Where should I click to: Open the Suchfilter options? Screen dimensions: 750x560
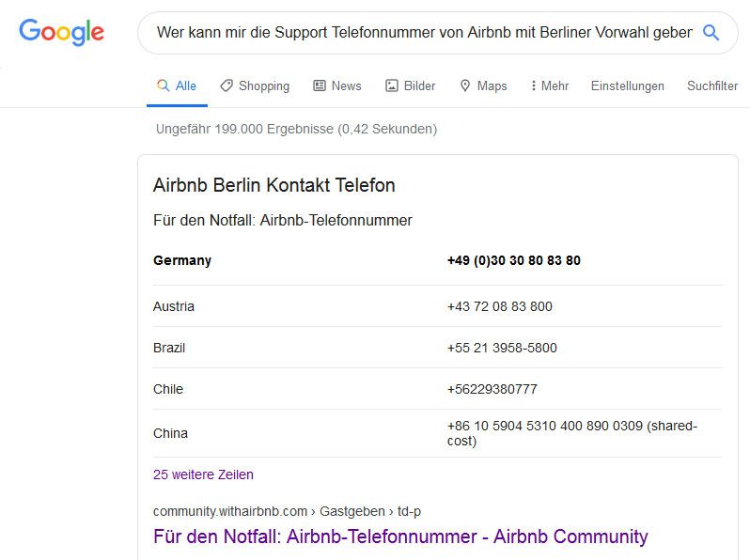(x=711, y=86)
